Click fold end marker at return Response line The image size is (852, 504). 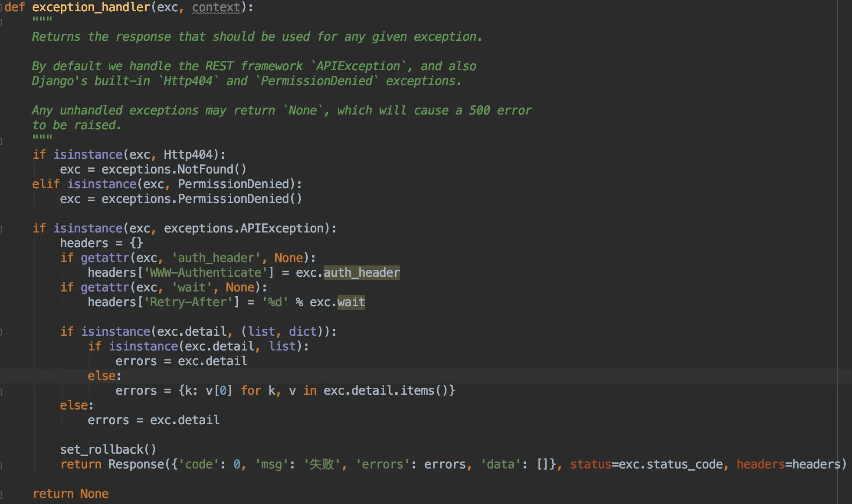[1, 465]
